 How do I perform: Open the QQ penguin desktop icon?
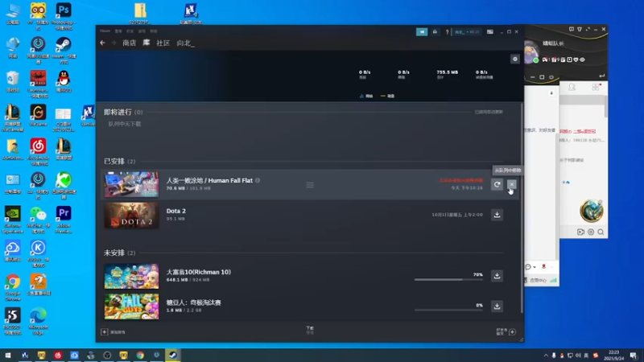coord(64,81)
